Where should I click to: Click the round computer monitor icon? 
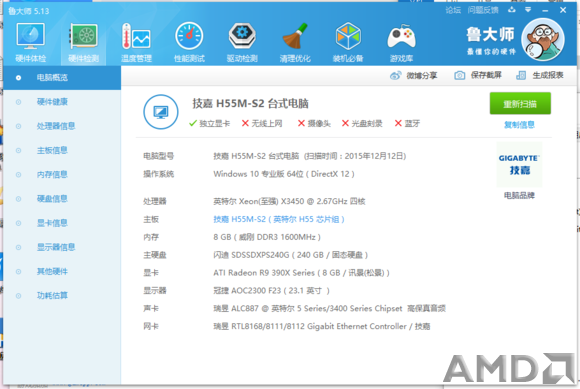161,112
